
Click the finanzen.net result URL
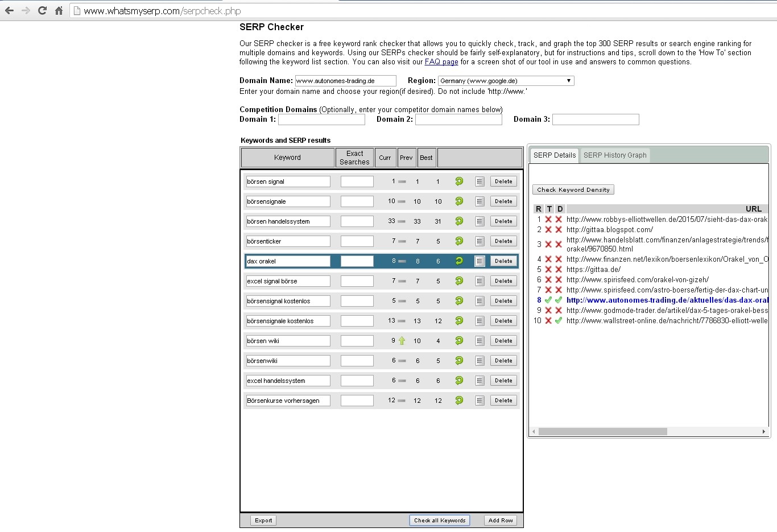click(x=667, y=259)
